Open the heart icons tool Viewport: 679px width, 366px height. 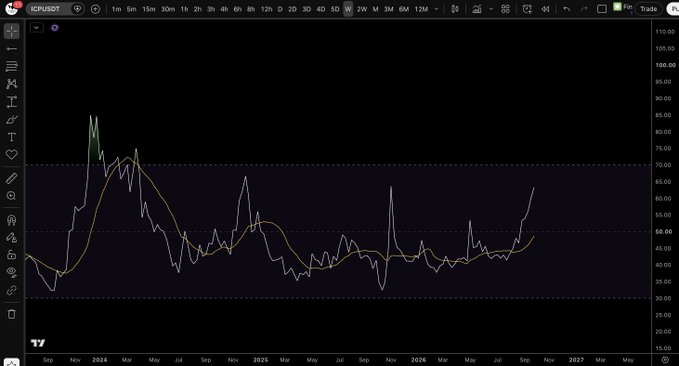tap(12, 155)
